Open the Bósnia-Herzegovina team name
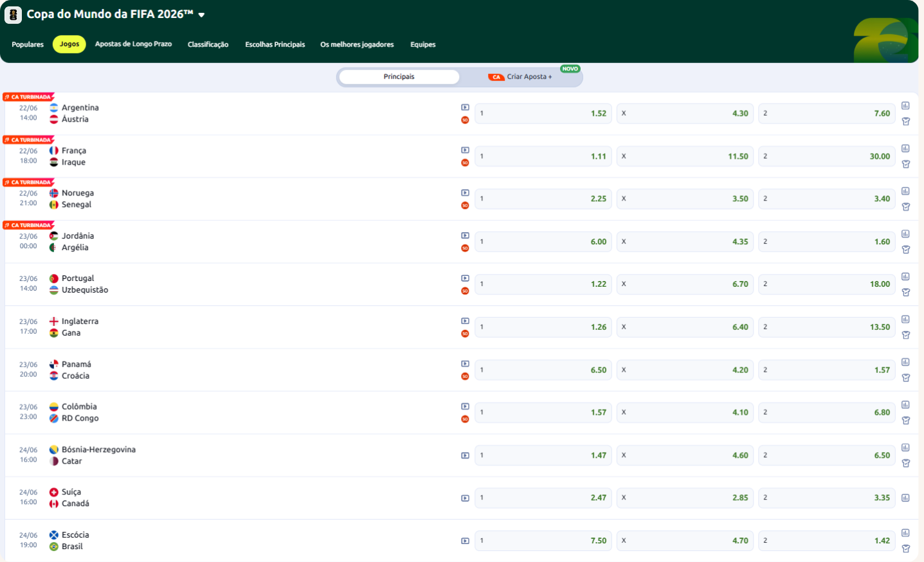The width and height of the screenshot is (924, 562). click(98, 449)
